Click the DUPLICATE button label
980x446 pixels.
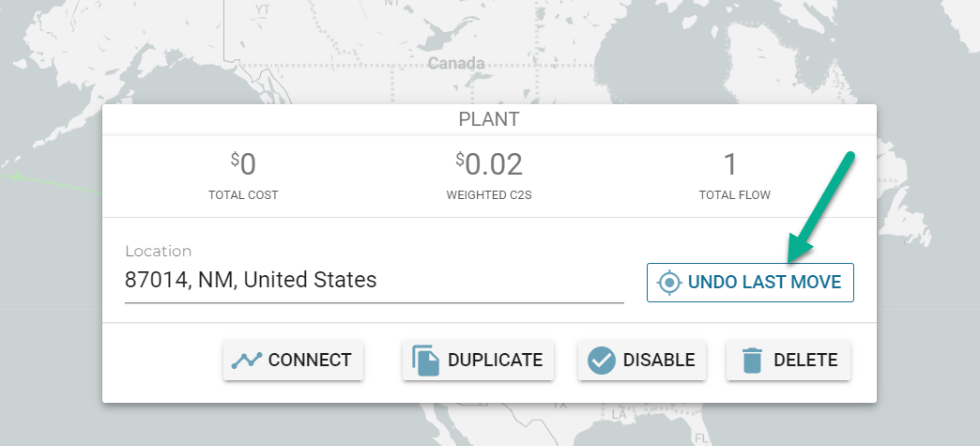pos(495,361)
